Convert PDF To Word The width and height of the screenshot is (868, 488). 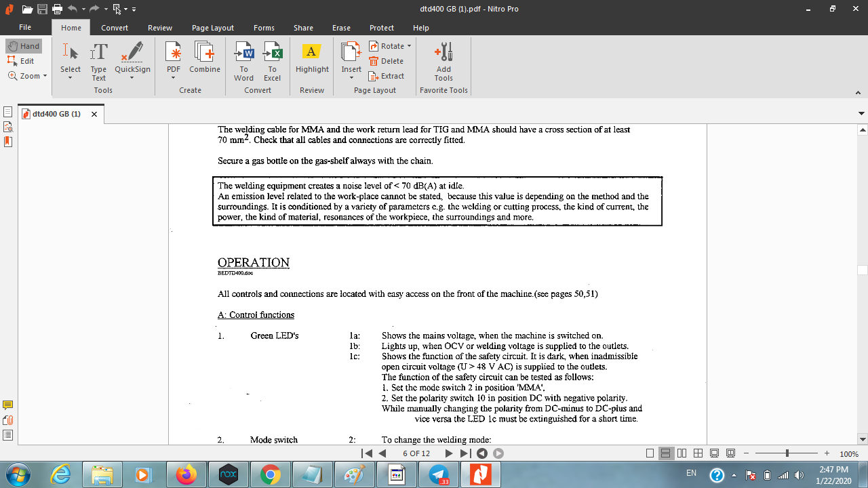tap(243, 61)
